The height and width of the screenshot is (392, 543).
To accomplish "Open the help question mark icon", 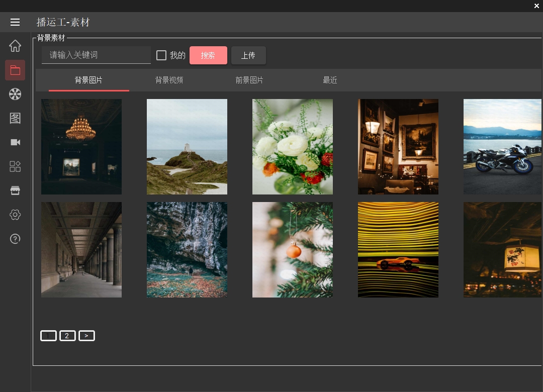I will (x=15, y=239).
